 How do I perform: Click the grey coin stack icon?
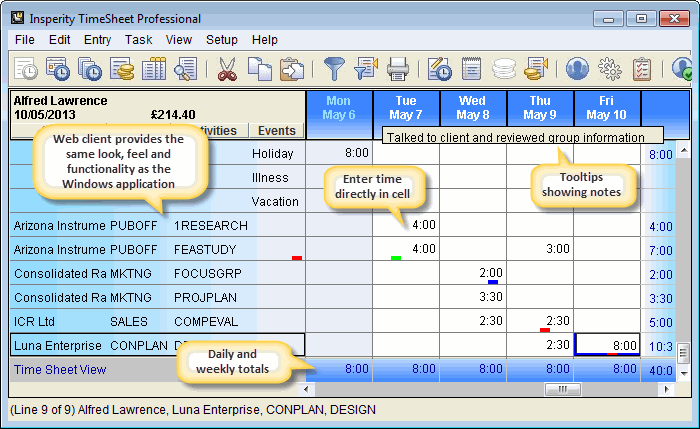pyautogui.click(x=504, y=69)
